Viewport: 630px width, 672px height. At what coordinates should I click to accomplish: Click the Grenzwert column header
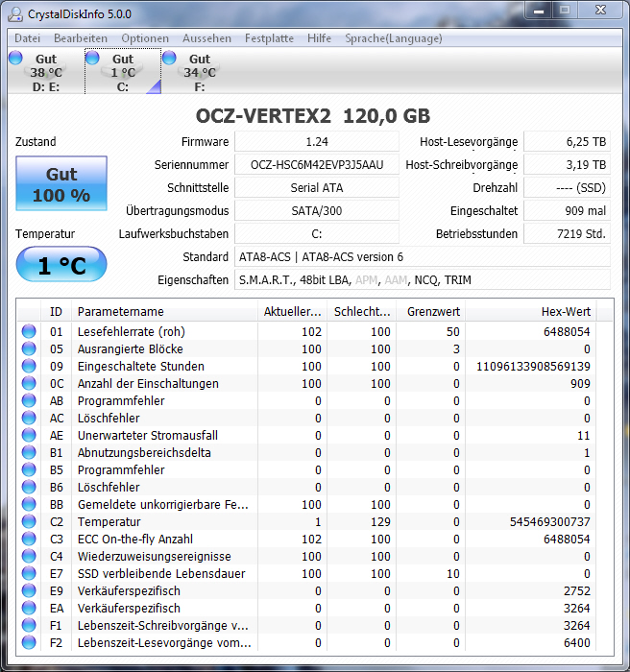pos(431,312)
